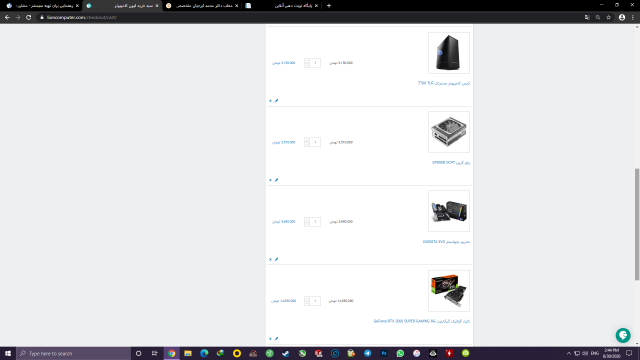The image size is (640, 360).
Task: Open the Windows notification center
Action: 629,353
